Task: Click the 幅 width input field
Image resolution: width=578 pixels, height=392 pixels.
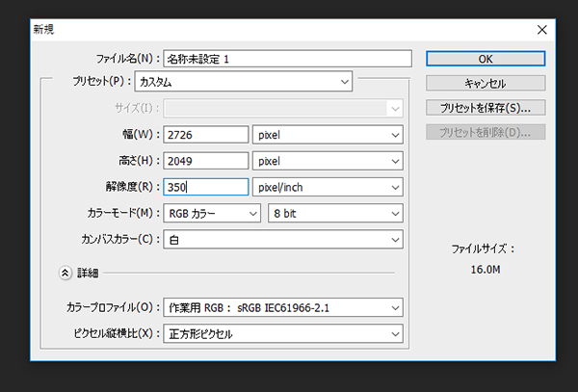Action: pos(206,135)
